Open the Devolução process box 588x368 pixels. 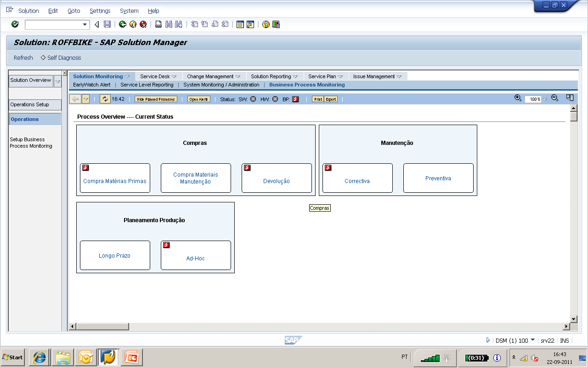pos(277,178)
